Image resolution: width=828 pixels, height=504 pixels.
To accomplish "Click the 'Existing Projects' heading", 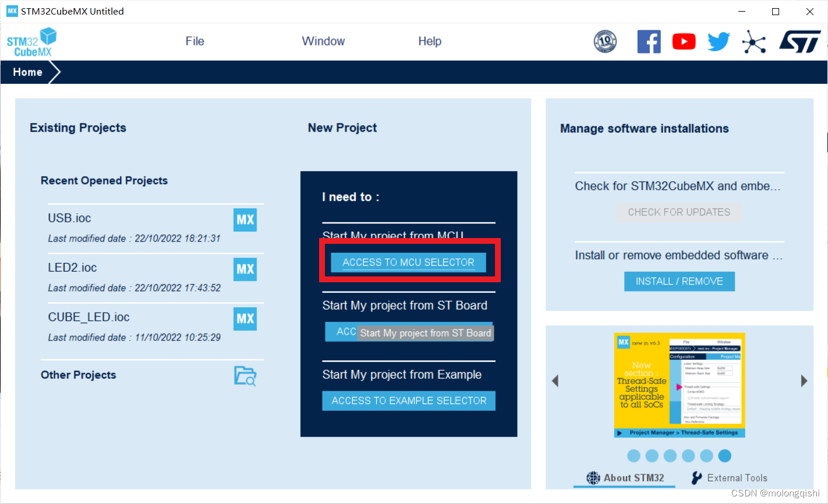I will pyautogui.click(x=78, y=128).
